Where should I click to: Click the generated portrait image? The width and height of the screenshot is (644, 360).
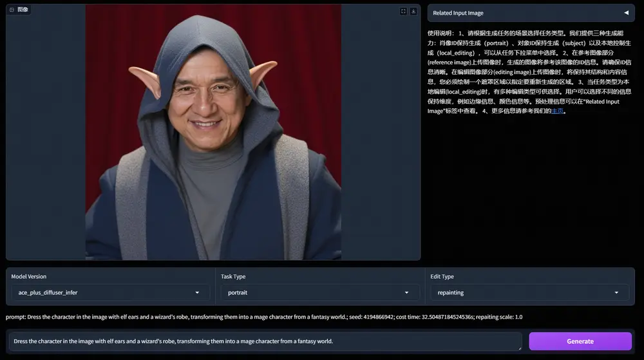[x=213, y=132]
